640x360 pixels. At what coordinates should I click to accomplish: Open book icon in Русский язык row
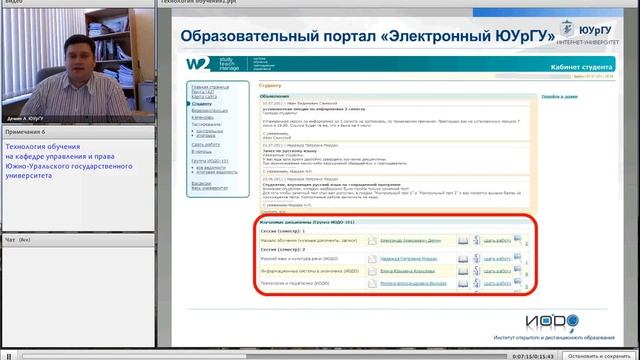463,259
